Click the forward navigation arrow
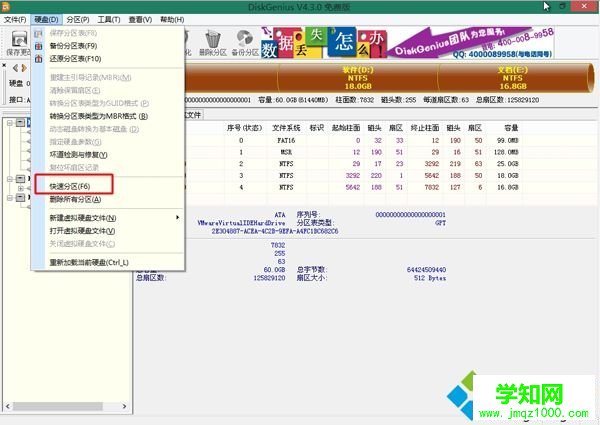 pos(24,68)
